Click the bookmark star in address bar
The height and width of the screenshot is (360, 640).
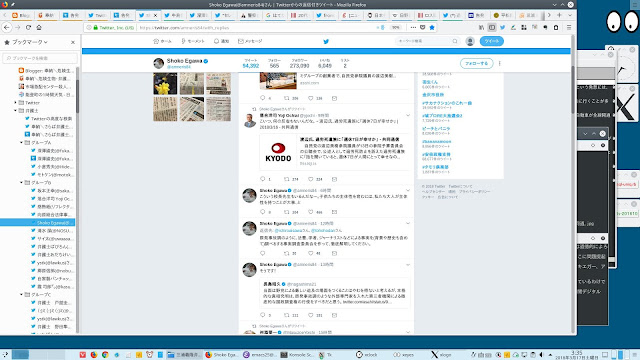coord(432,27)
